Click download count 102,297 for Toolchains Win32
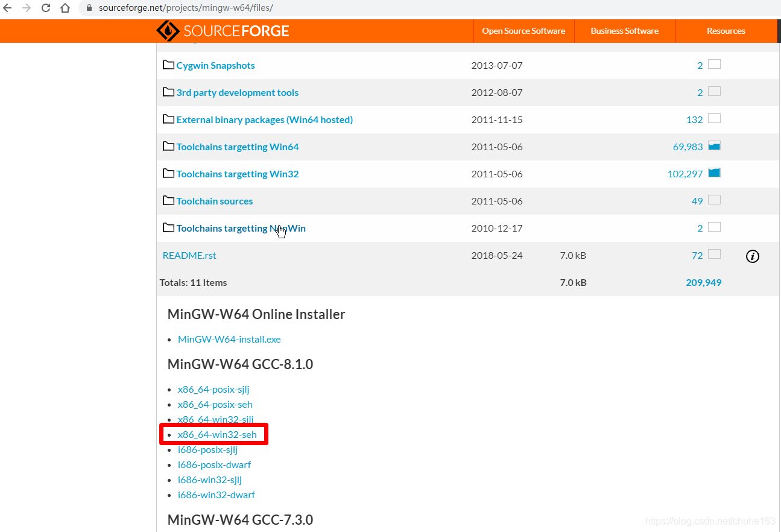 pyautogui.click(x=685, y=174)
